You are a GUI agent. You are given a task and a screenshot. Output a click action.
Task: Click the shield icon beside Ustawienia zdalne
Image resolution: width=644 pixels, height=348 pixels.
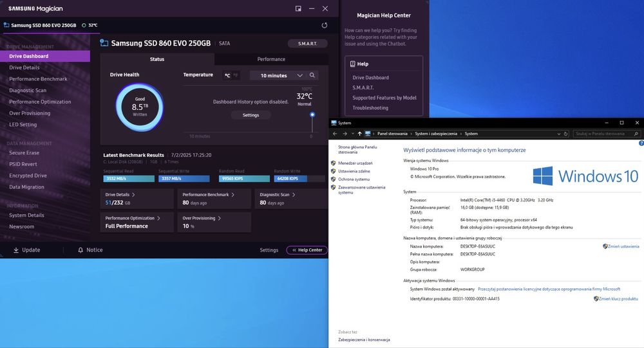pyautogui.click(x=333, y=171)
